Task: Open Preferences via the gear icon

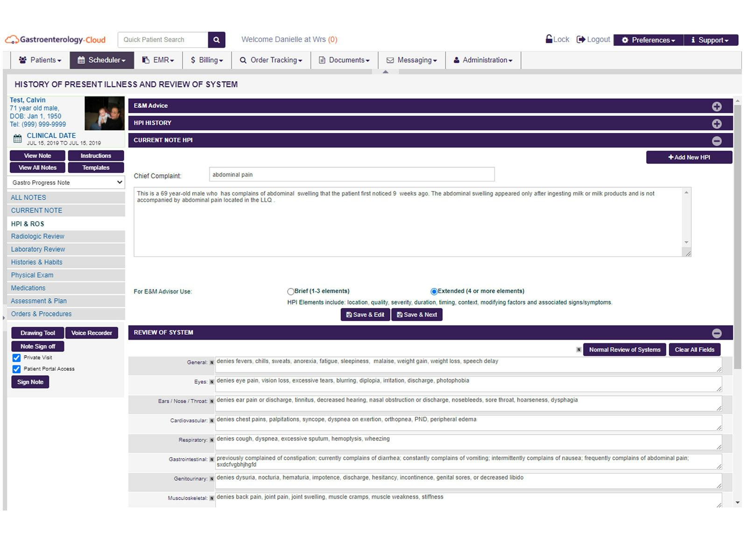Action: tap(625, 40)
